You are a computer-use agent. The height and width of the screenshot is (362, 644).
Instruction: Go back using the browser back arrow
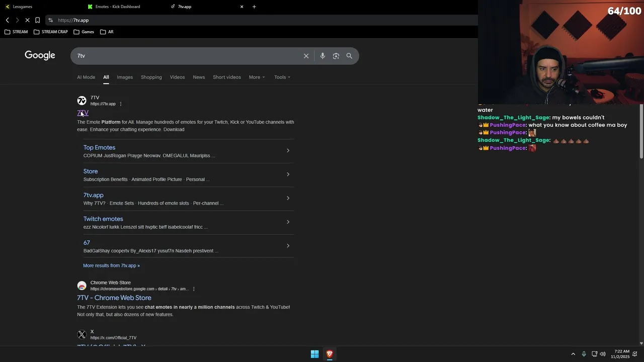click(x=8, y=20)
